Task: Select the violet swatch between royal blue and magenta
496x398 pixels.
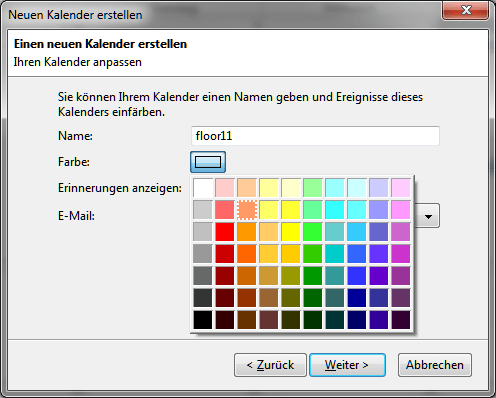Action: (379, 254)
